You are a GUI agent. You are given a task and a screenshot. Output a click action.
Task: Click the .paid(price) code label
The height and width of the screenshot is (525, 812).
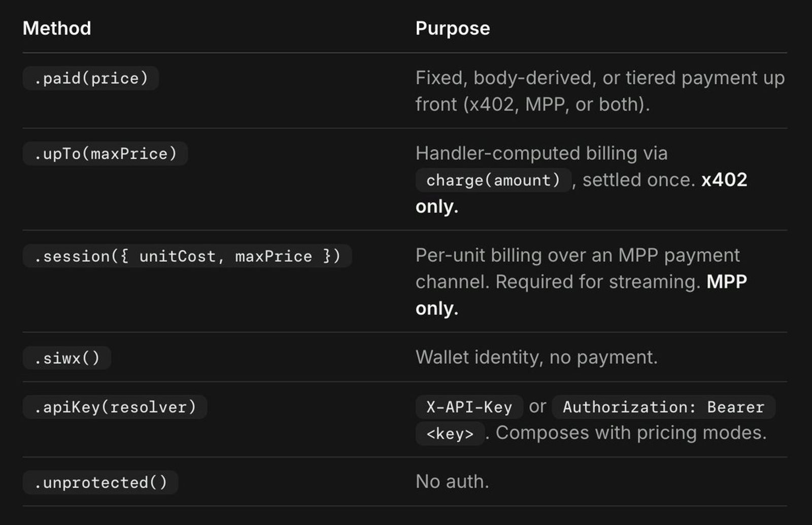pos(91,78)
